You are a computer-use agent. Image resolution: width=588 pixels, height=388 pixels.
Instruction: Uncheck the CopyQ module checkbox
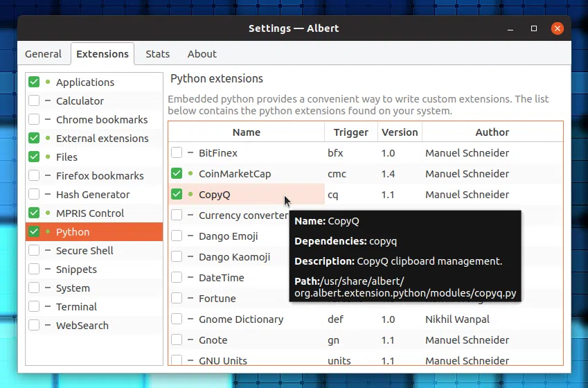coord(177,195)
